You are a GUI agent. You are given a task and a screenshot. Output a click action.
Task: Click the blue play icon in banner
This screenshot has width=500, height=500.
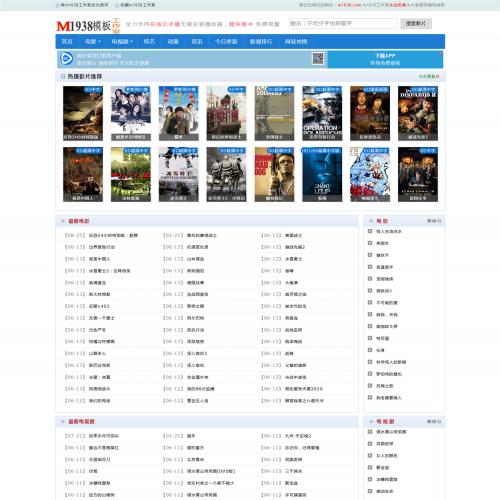(x=66, y=59)
